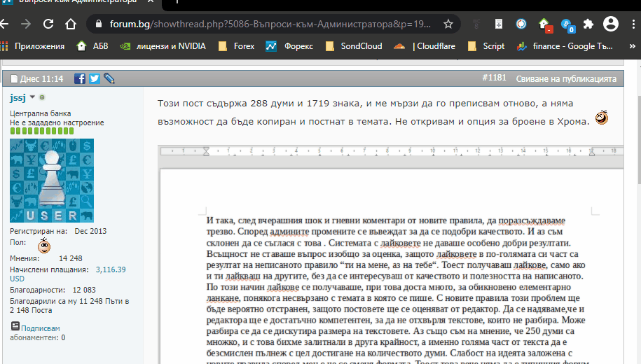641x364 pixels.
Task: Open Chrome profile avatar icon
Action: point(610,24)
